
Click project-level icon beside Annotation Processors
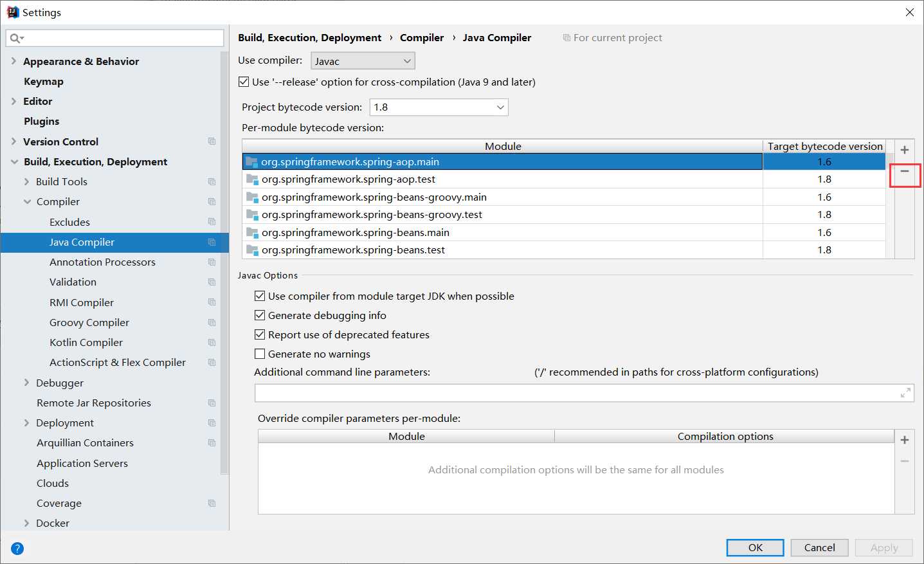(212, 262)
